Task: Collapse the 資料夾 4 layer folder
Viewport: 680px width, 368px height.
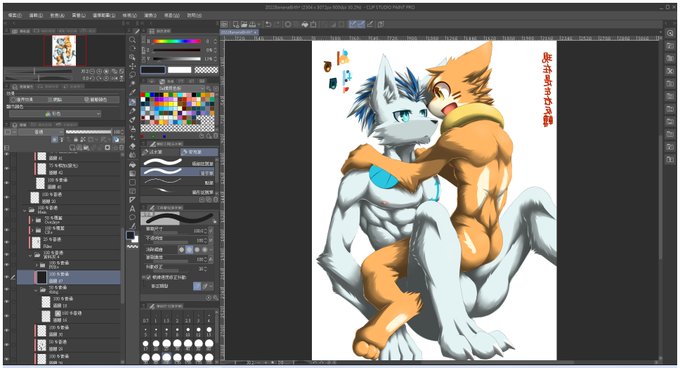Action: pos(30,255)
